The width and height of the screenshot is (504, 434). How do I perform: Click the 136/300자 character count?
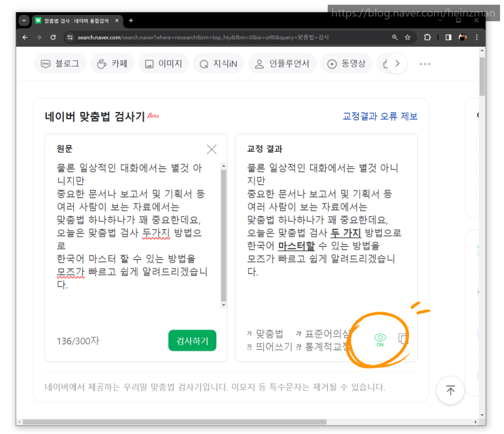(x=78, y=341)
